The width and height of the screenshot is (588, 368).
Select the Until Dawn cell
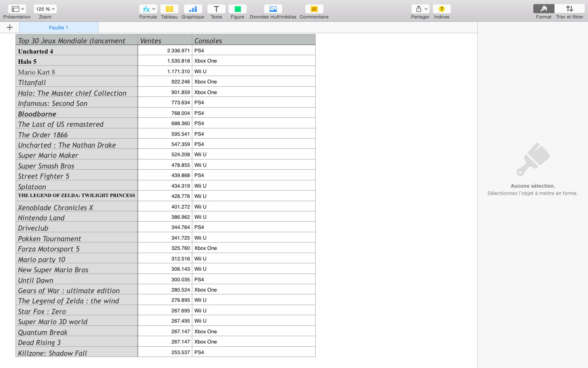(x=77, y=279)
